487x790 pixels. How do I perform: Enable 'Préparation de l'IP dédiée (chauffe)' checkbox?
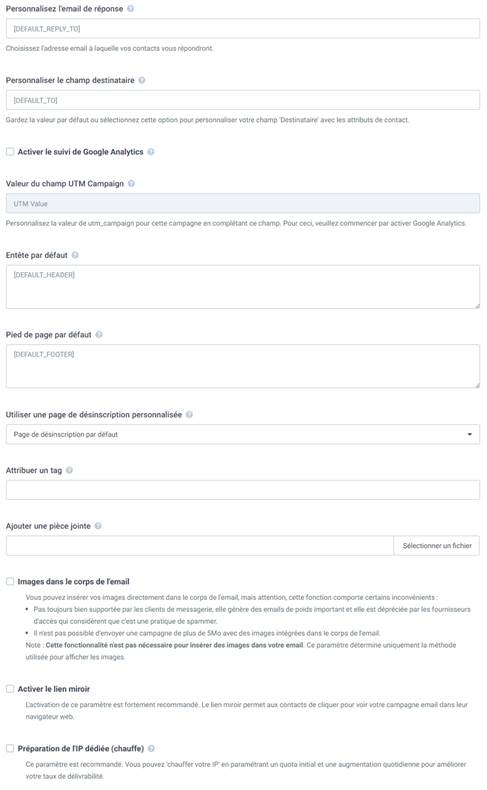tap(10, 748)
